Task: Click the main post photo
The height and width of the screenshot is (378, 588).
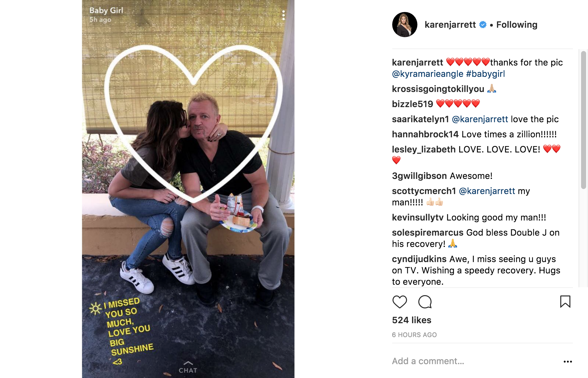Action: (x=188, y=189)
